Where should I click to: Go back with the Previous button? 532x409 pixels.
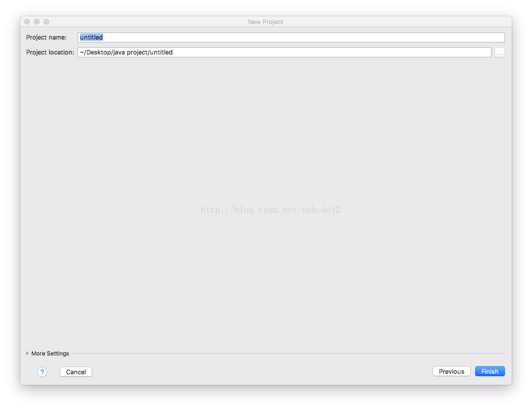[x=451, y=371]
